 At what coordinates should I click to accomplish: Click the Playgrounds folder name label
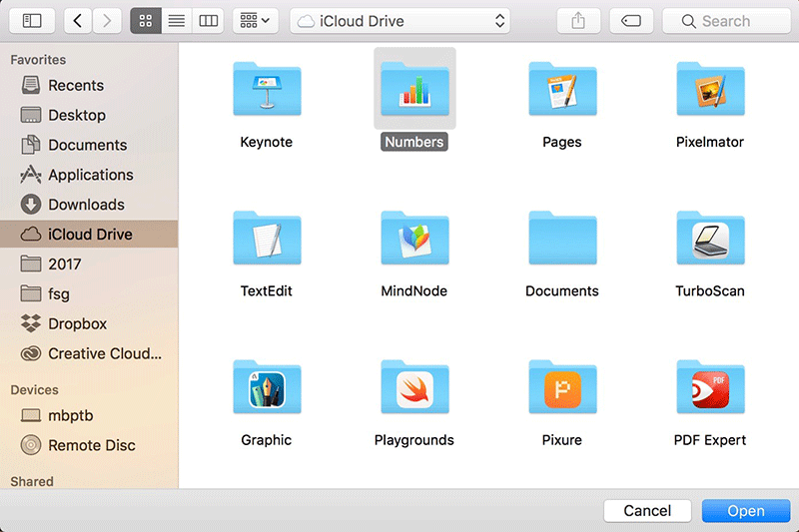coord(414,440)
